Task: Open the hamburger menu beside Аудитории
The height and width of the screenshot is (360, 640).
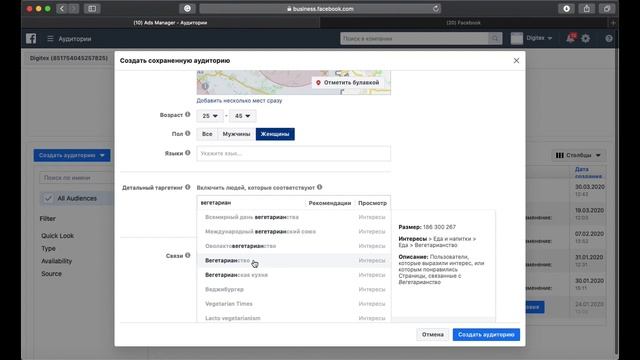Action: click(x=50, y=39)
